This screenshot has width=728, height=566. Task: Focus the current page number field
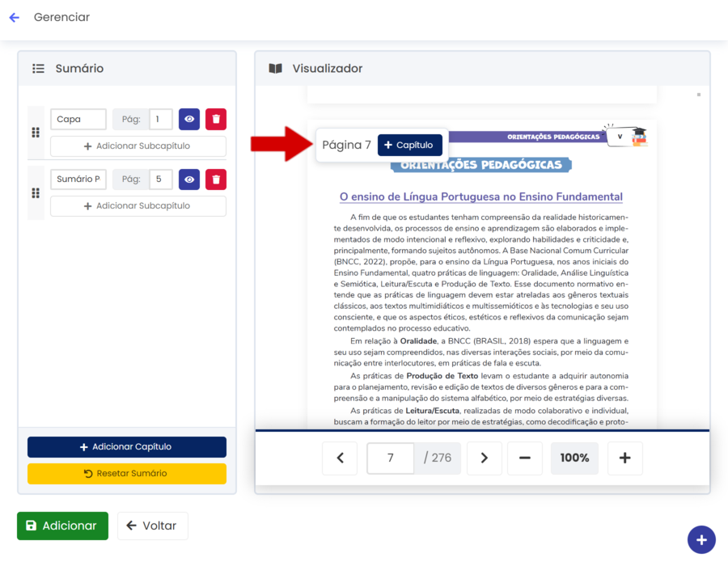point(391,458)
